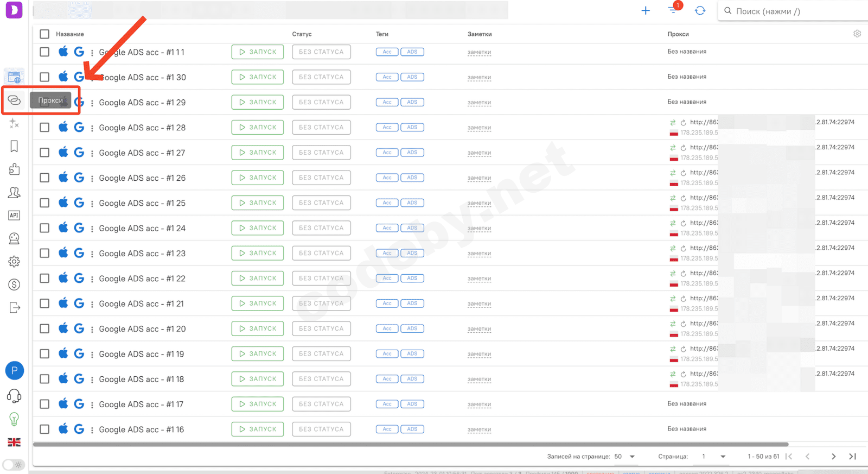868x474 pixels.
Task: Launch profile Google ADS acc #1 30
Action: pyautogui.click(x=258, y=77)
